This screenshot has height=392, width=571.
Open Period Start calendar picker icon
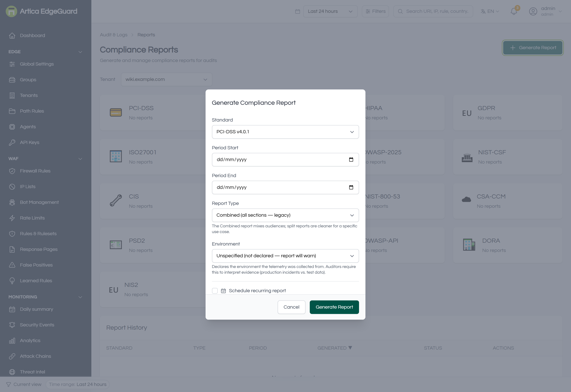click(x=351, y=160)
